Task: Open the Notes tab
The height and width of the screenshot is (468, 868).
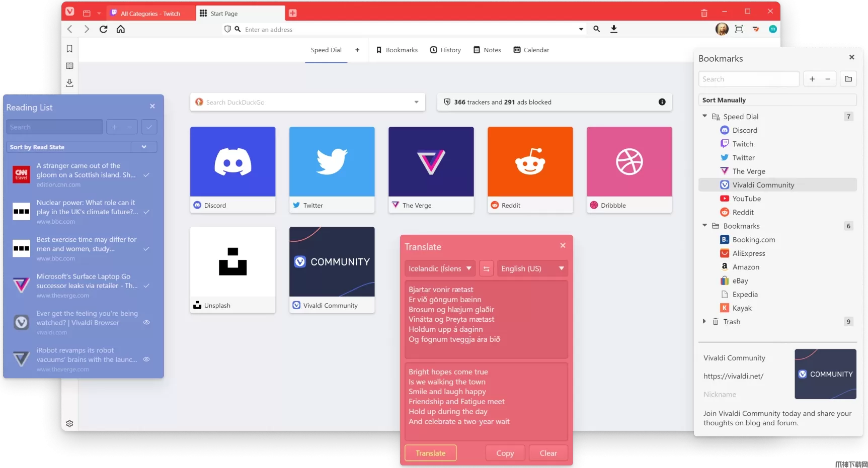Action: pyautogui.click(x=487, y=50)
